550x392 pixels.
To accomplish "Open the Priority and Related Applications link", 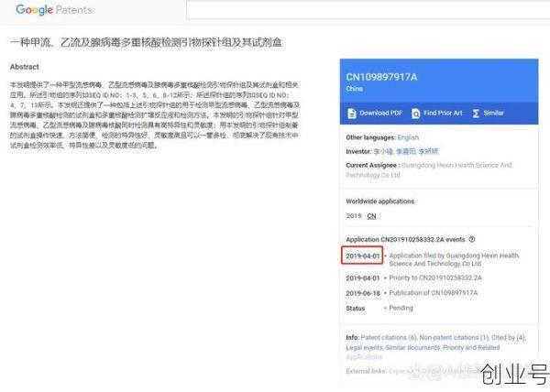I will pos(423,352).
